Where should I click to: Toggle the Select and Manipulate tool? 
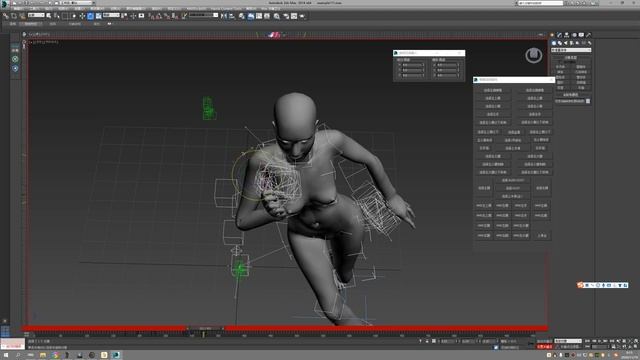tap(133, 16)
